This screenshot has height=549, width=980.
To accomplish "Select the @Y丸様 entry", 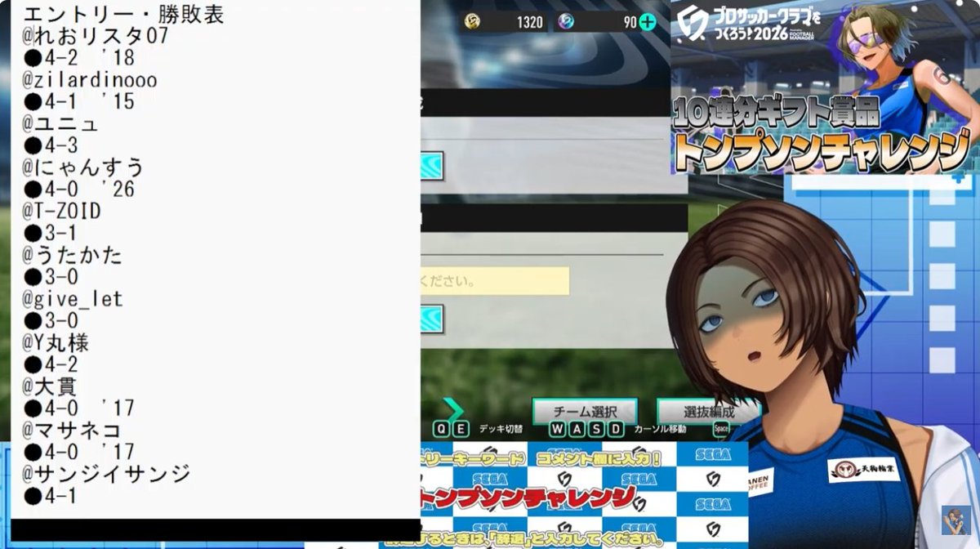I will point(56,342).
